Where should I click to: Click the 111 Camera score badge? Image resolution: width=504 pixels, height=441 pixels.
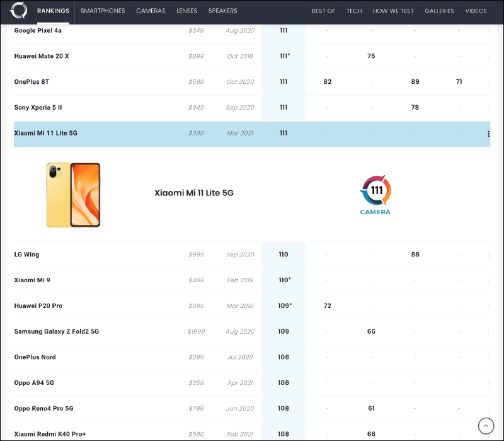pos(375,195)
